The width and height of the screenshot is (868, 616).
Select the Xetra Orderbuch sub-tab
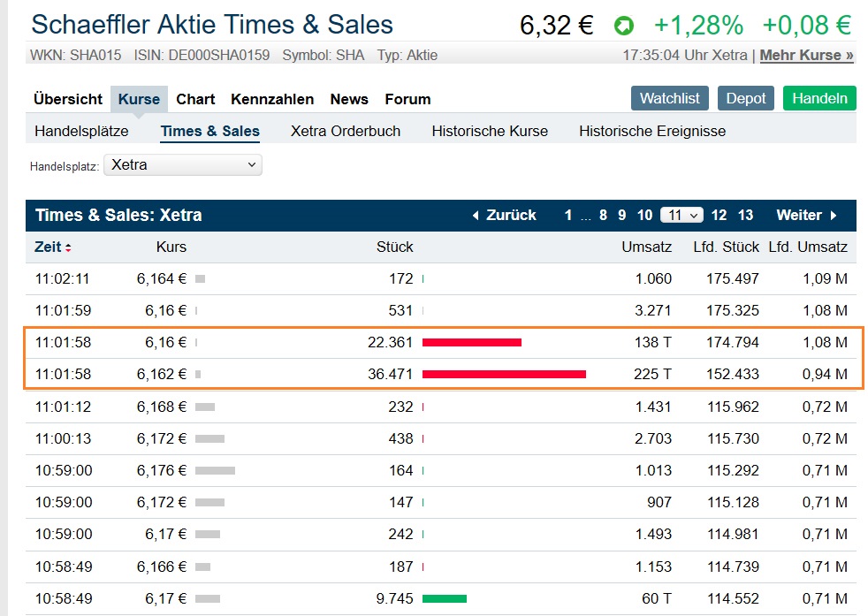click(346, 131)
